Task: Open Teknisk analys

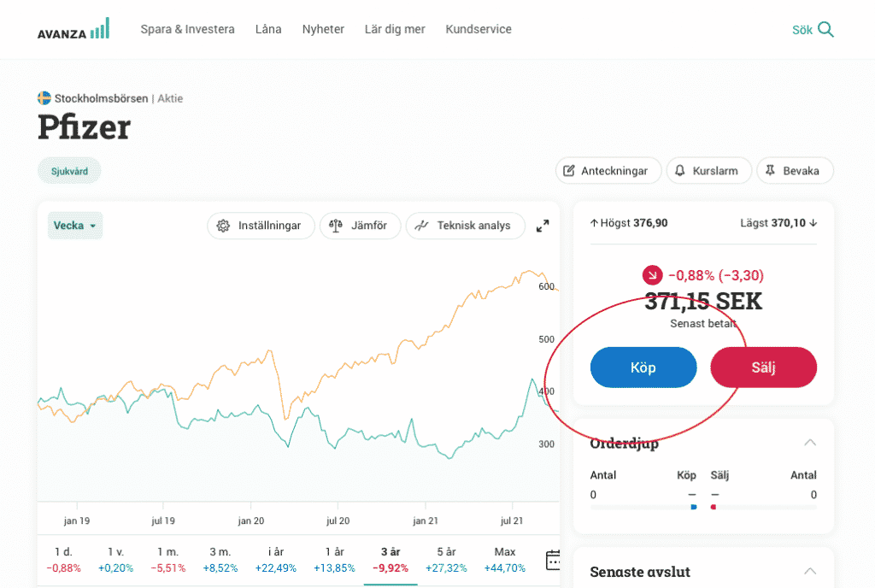Action: point(466,226)
